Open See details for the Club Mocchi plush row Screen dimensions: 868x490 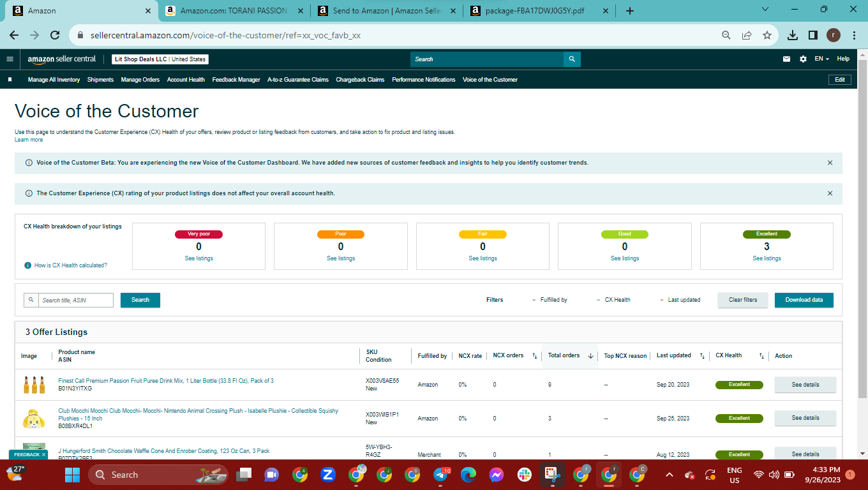pos(805,418)
